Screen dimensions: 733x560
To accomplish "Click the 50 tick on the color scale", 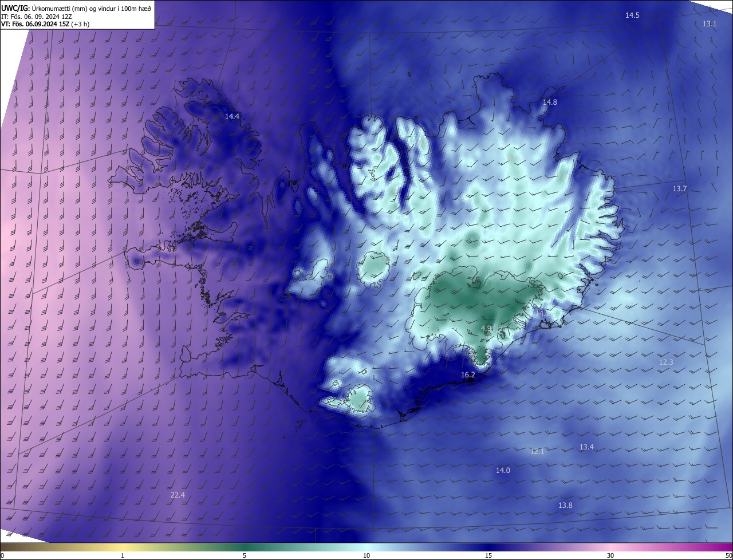I will click(728, 556).
